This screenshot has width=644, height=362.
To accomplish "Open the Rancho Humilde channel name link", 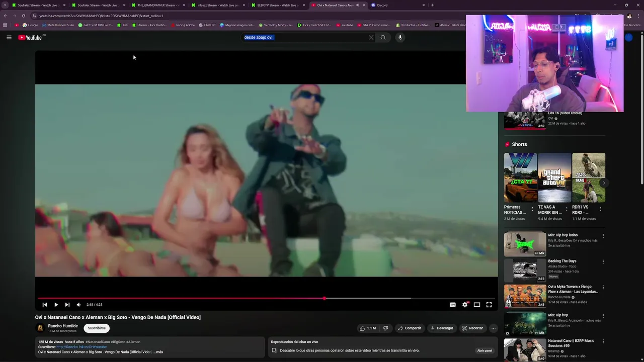I will pyautogui.click(x=63, y=326).
